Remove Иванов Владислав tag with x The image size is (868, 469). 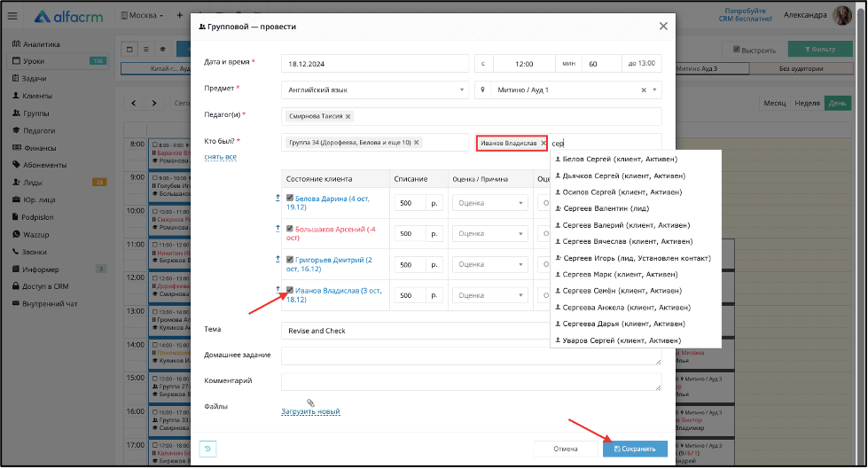tap(543, 143)
